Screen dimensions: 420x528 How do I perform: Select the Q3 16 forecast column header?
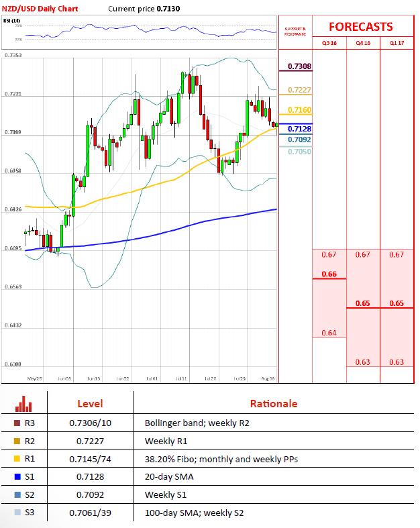click(x=329, y=43)
